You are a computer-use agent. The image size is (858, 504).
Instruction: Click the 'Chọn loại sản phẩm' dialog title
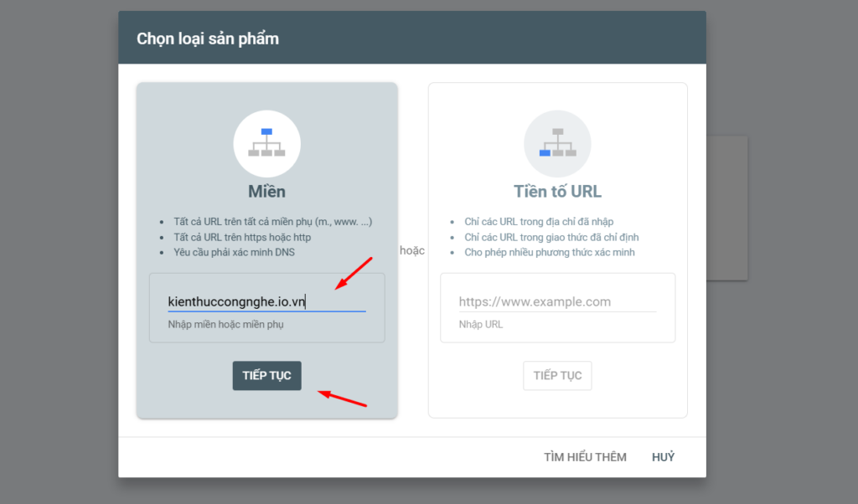[x=208, y=39]
